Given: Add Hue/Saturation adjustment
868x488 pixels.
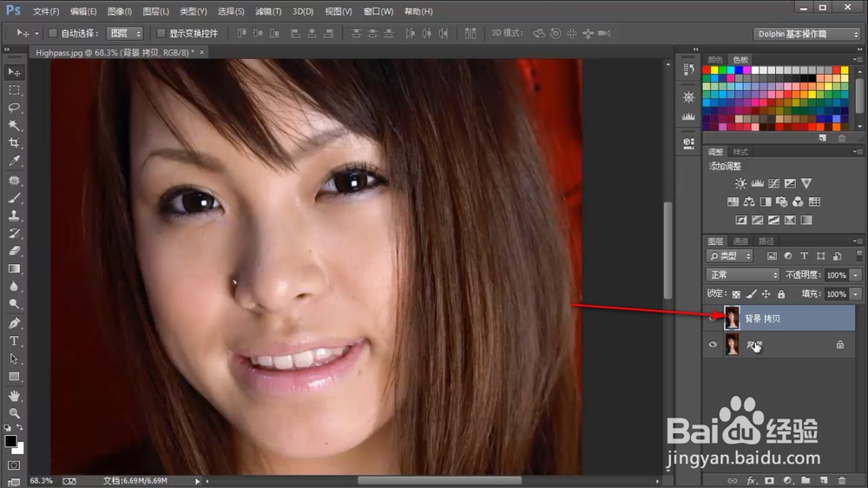Looking at the screenshot, I should tap(733, 201).
